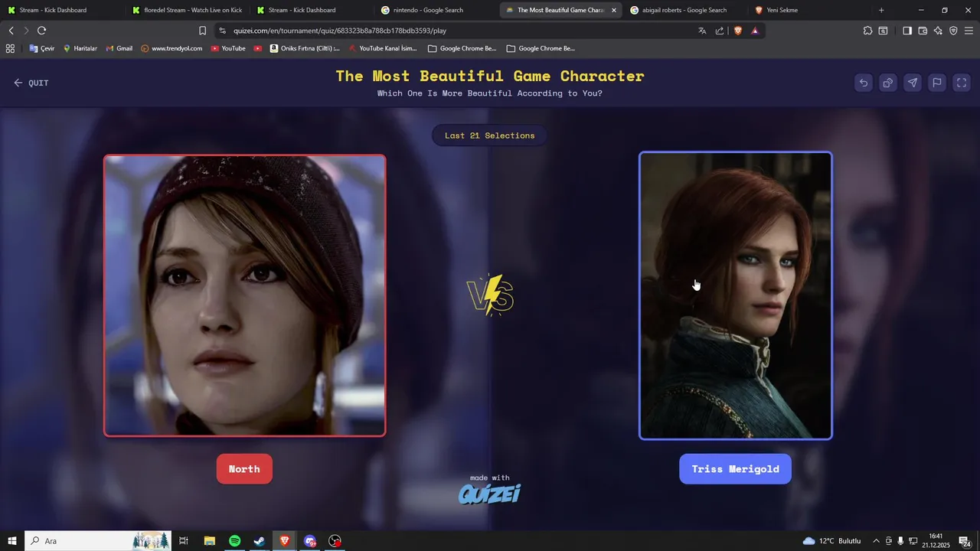
Task: Open the Gmail bookmark
Action: point(119,48)
